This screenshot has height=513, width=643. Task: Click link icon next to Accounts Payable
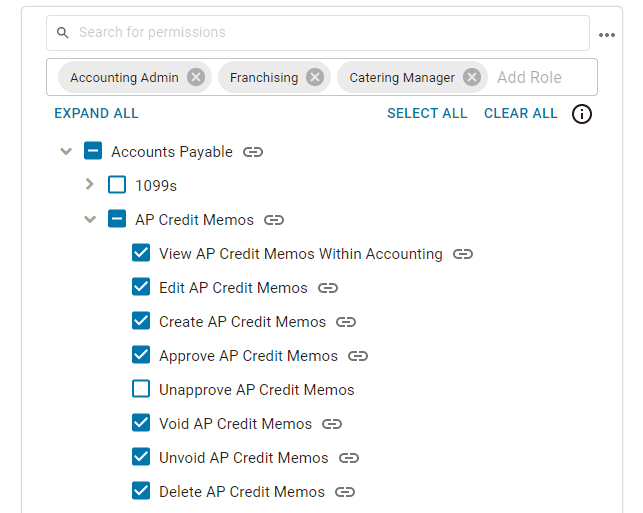point(254,152)
